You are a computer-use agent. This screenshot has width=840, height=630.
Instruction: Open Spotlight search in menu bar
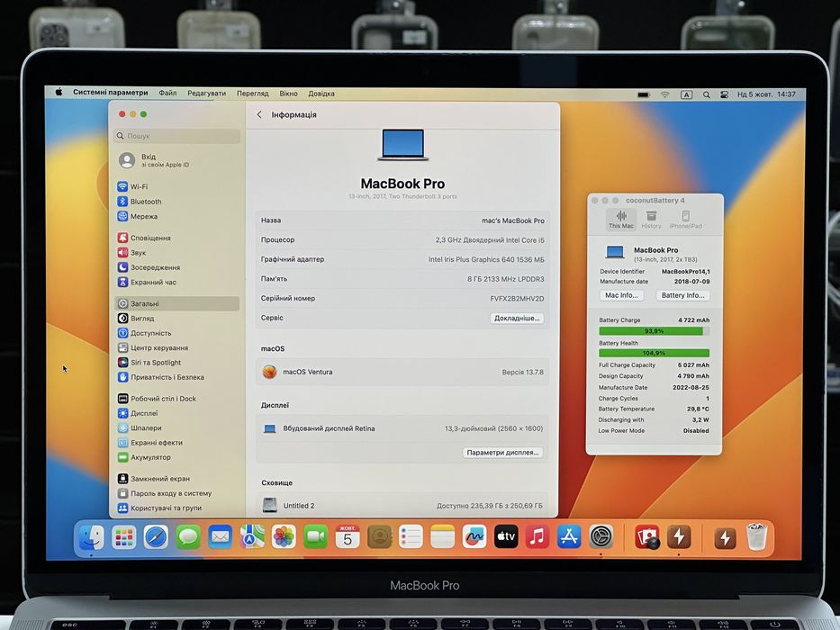coord(707,94)
